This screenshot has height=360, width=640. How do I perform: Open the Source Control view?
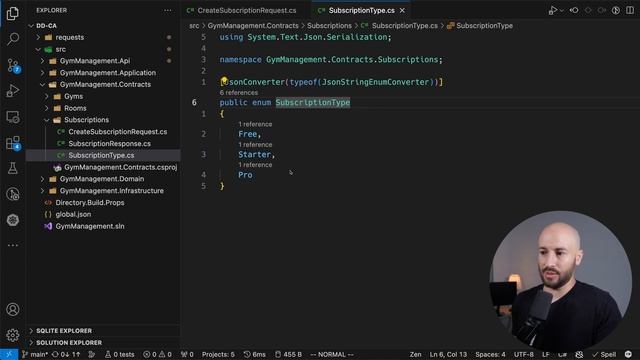13,65
